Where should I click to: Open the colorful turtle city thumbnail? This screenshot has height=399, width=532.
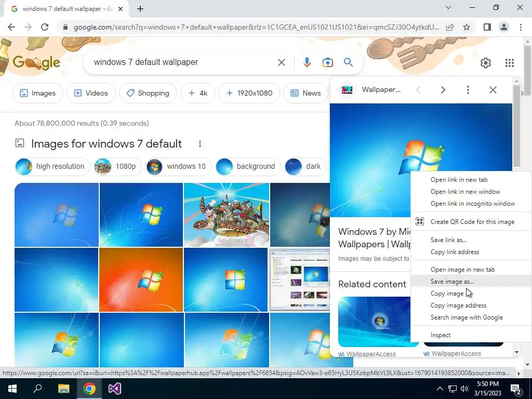[227, 215]
